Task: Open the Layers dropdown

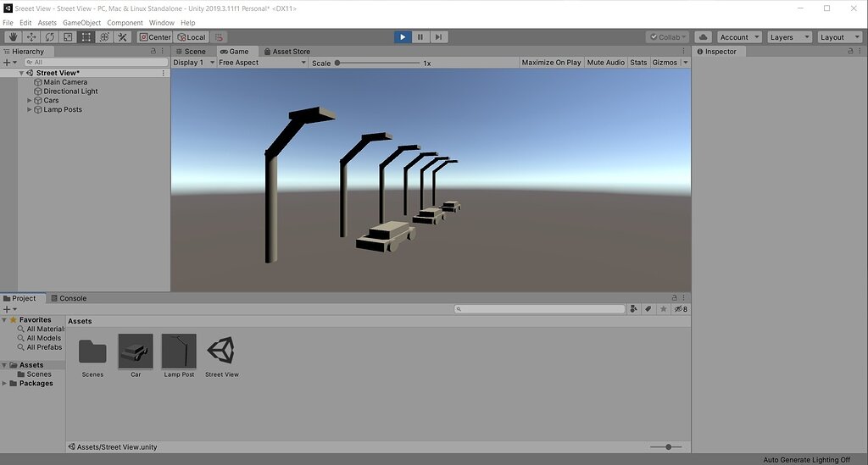Action: pyautogui.click(x=789, y=37)
